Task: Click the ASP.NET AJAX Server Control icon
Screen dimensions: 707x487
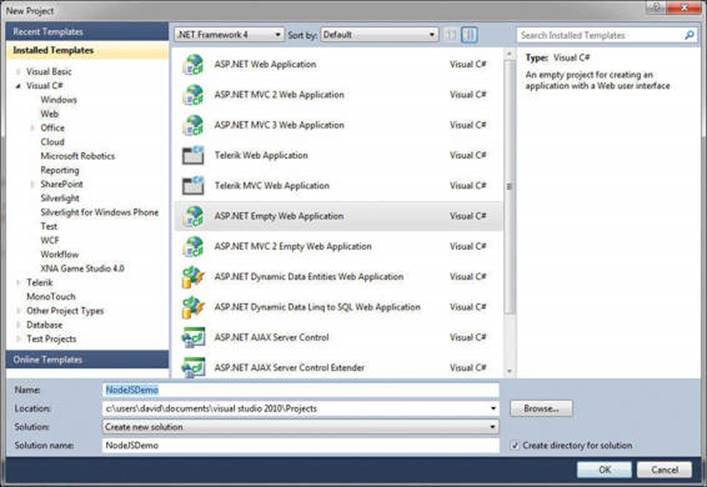Action: coord(193,337)
